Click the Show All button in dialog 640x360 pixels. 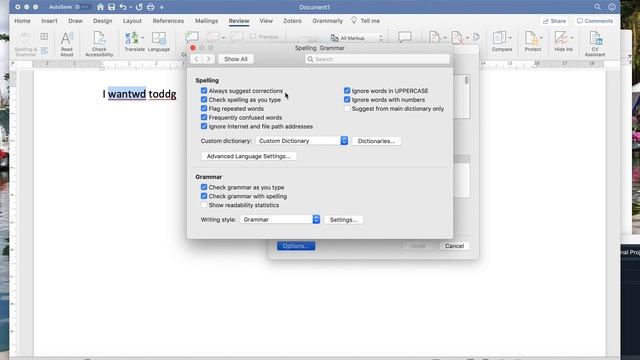click(236, 59)
